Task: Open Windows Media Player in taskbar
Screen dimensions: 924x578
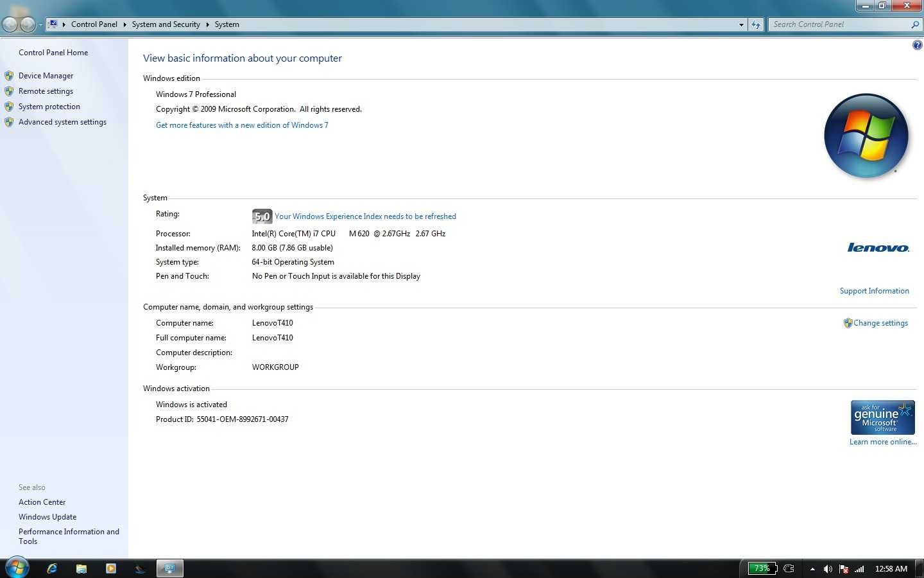Action: tap(111, 568)
